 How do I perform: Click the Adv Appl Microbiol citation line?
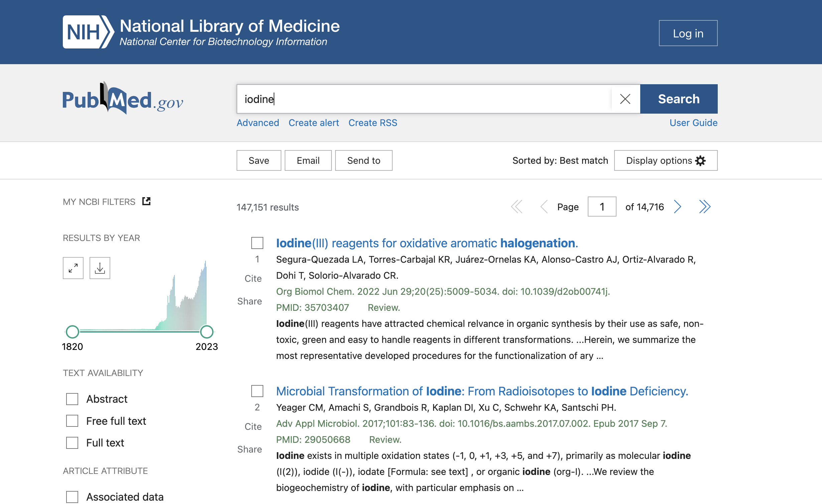tap(472, 423)
